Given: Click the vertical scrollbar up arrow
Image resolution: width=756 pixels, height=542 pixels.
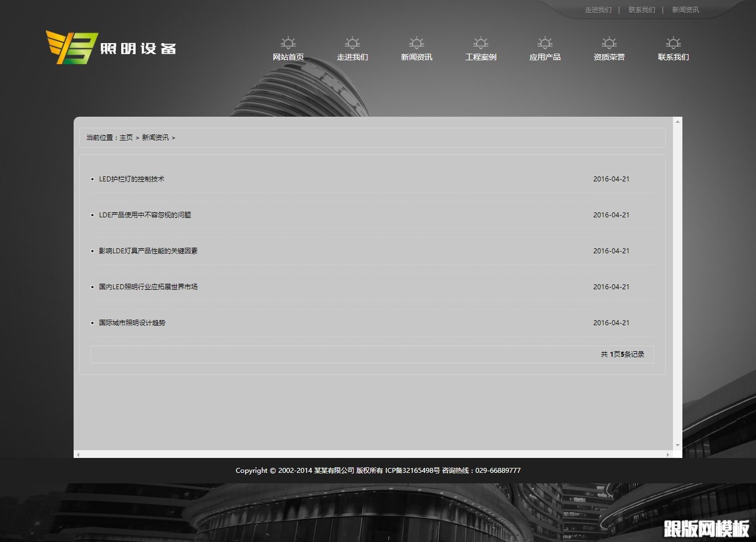Looking at the screenshot, I should (x=677, y=122).
